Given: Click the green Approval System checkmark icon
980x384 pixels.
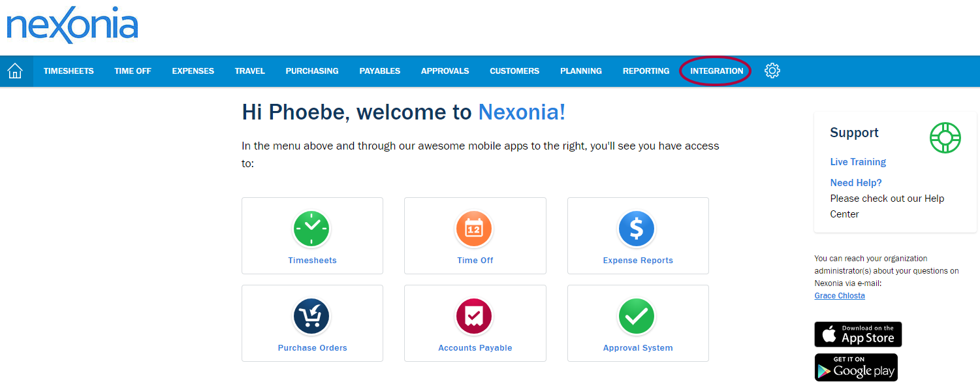Looking at the screenshot, I should pos(637,317).
